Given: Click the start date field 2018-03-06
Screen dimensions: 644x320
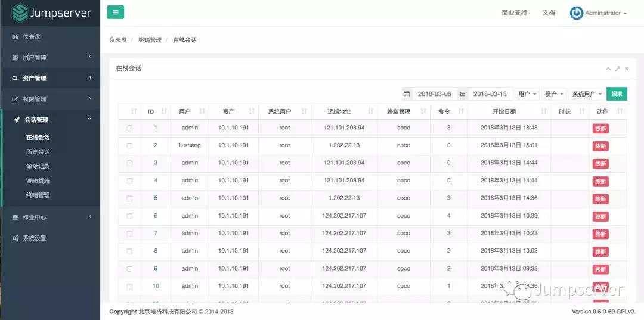Looking at the screenshot, I should pyautogui.click(x=434, y=94).
